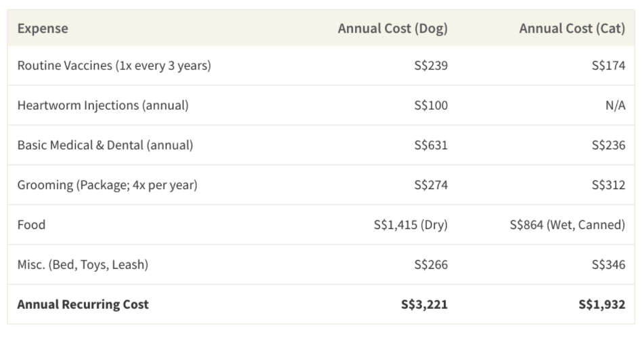Image resolution: width=644 pixels, height=338 pixels.
Task: Click the Annual Cost (Dog) header
Action: point(392,28)
